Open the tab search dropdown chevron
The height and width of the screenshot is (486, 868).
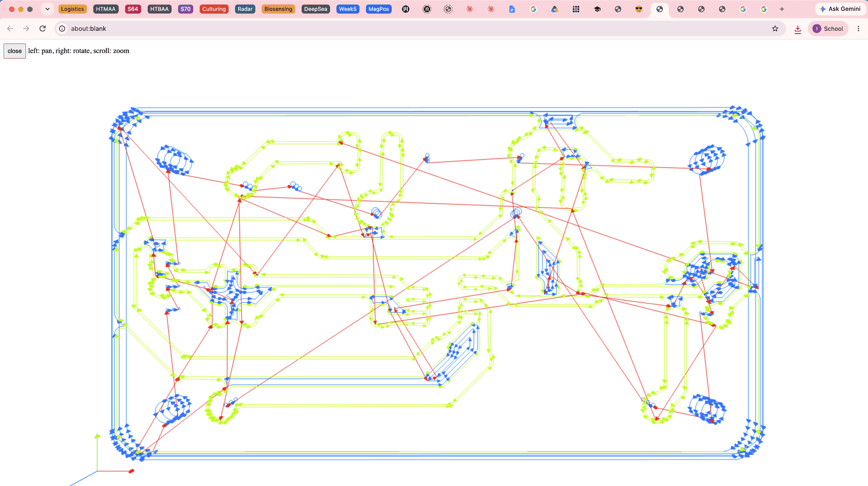point(47,9)
